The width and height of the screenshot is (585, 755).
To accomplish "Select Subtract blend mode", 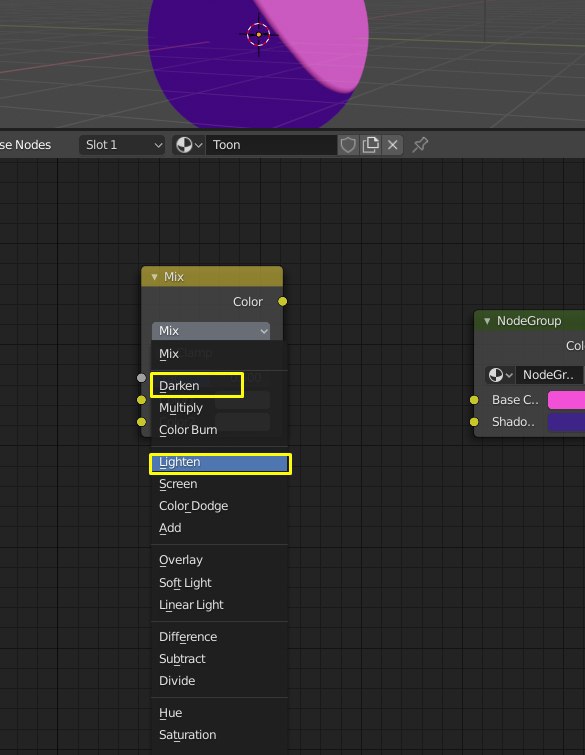I will click(x=220, y=659).
